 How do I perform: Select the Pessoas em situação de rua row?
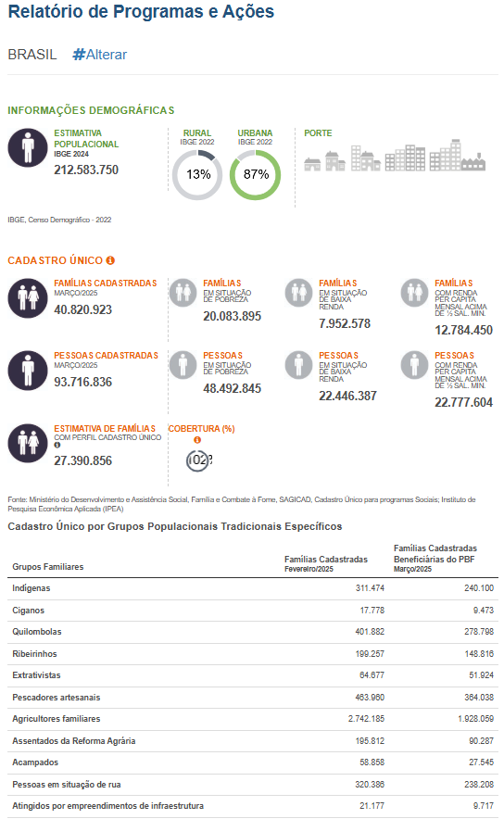[x=253, y=785]
